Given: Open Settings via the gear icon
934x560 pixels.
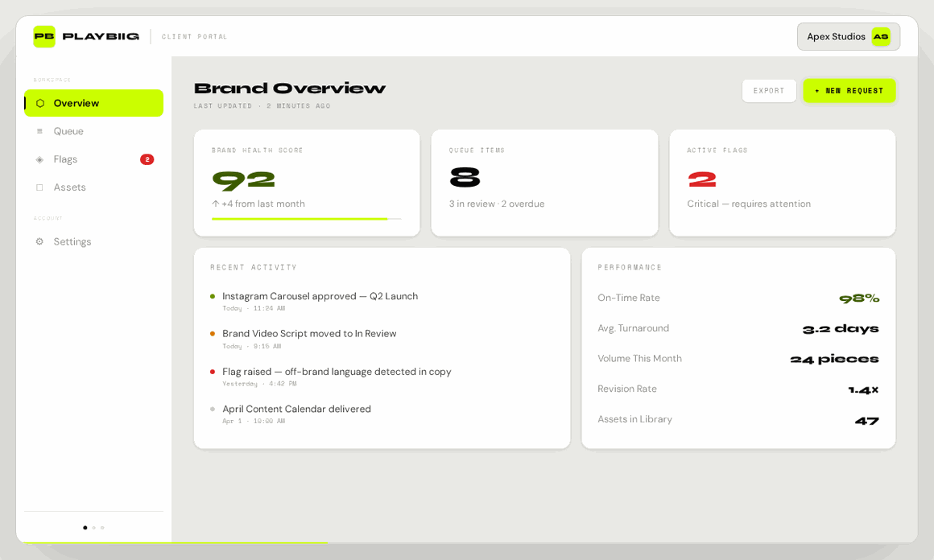Looking at the screenshot, I should 39,241.
